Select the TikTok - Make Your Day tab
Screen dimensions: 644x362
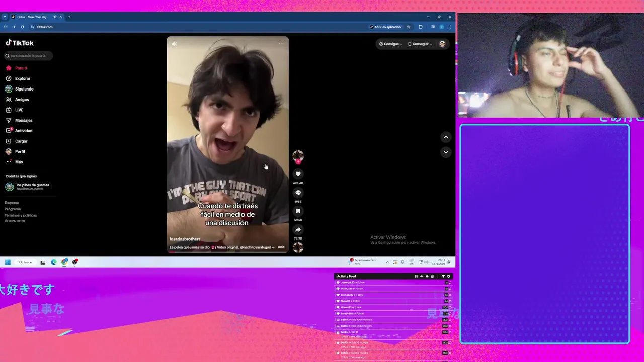click(x=37, y=17)
